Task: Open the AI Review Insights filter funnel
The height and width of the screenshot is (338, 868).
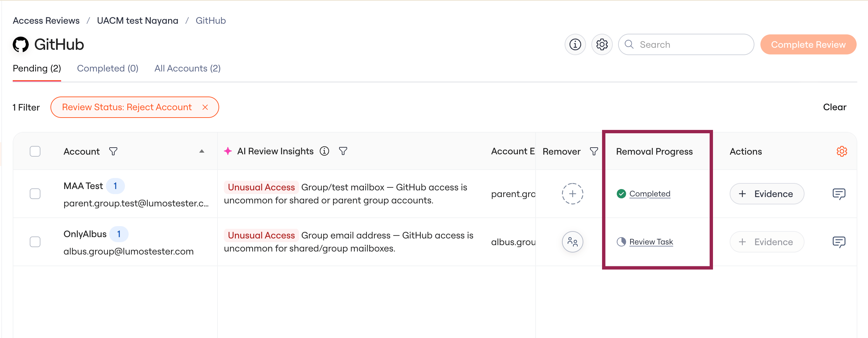Action: pos(343,151)
